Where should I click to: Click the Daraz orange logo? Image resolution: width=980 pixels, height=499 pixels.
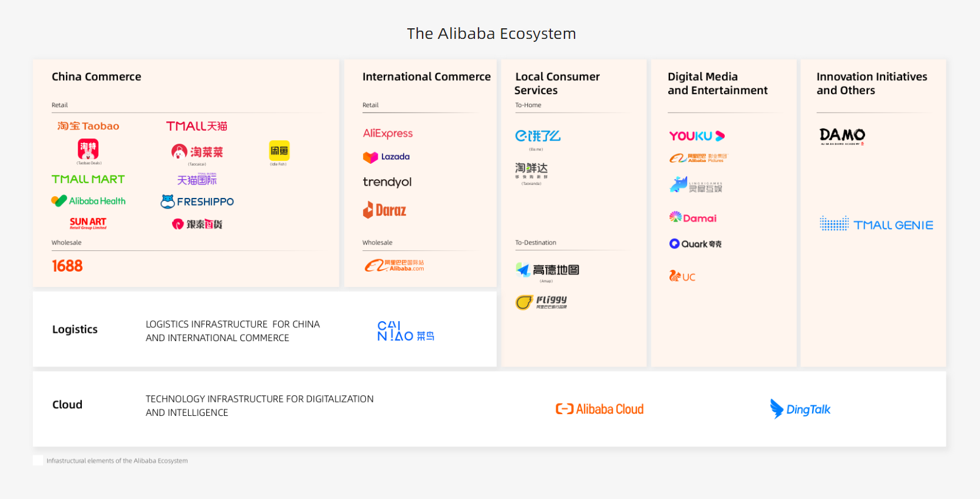point(384,210)
